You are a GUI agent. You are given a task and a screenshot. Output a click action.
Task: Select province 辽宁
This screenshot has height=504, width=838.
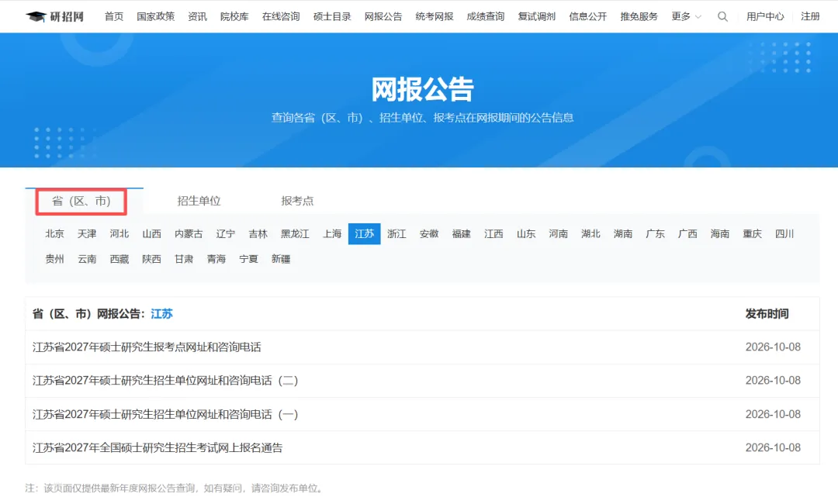tap(226, 234)
